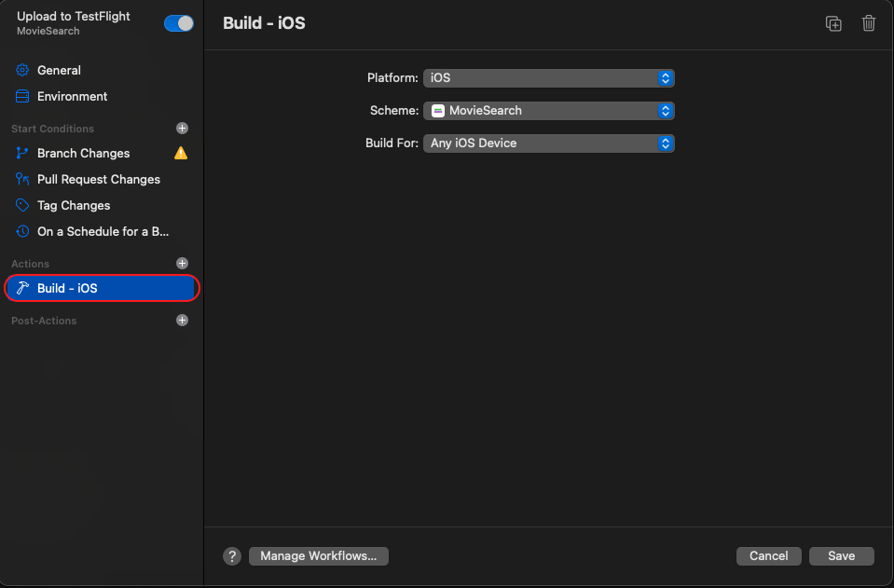Duplicate the Build - iOS action
Viewport: 894px width, 588px height.
833,23
